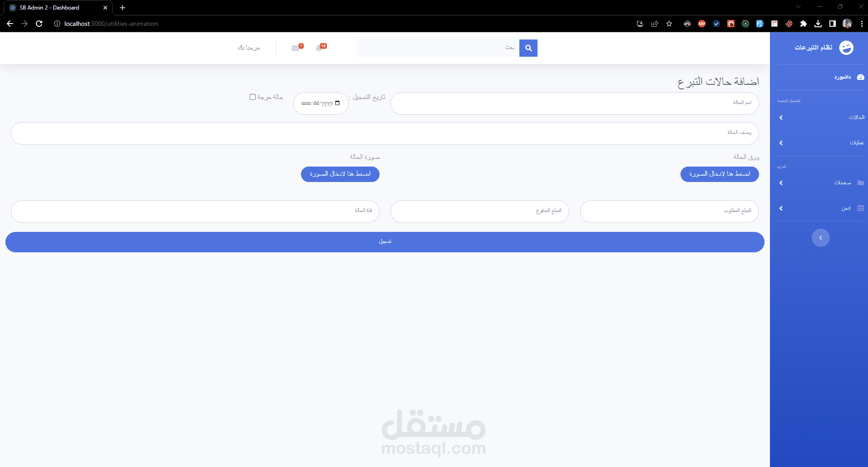Image resolution: width=868 pixels, height=467 pixels.
Task: Click the share page icon in address bar
Action: (655, 24)
